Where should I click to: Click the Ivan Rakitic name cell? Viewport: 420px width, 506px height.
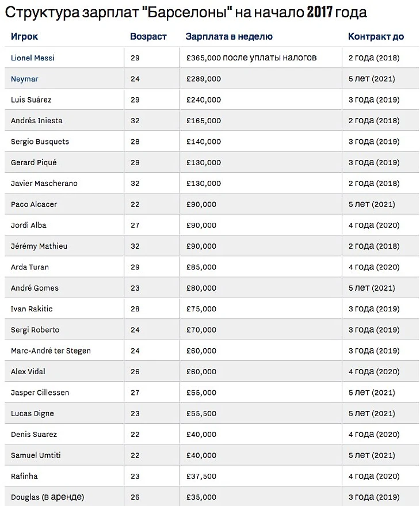[32, 309]
